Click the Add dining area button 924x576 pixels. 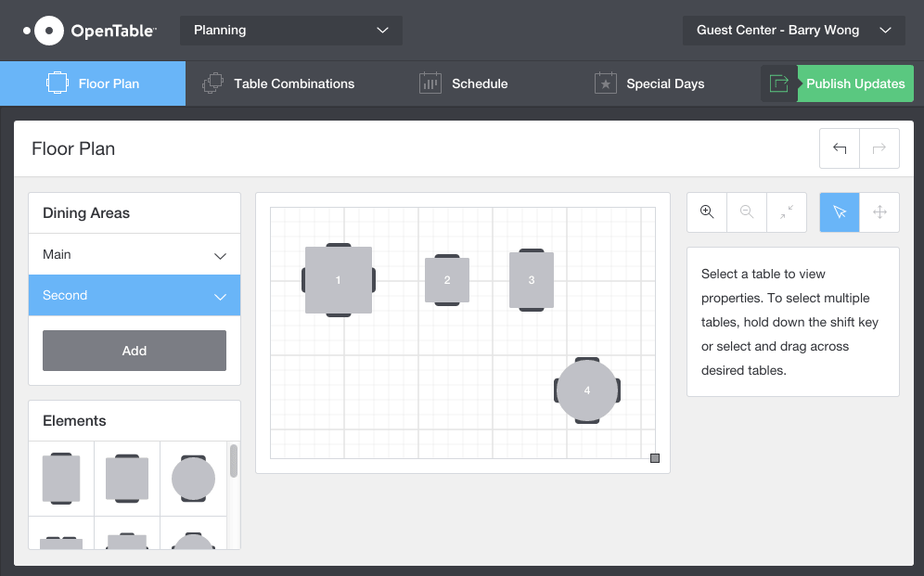(x=135, y=351)
